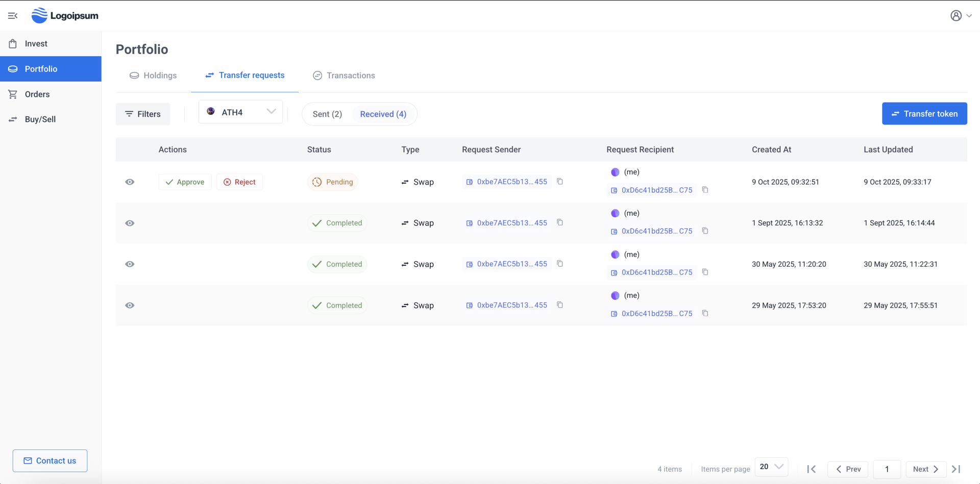The image size is (980, 484).
Task: Show the Sent (2) requests
Action: [327, 114]
